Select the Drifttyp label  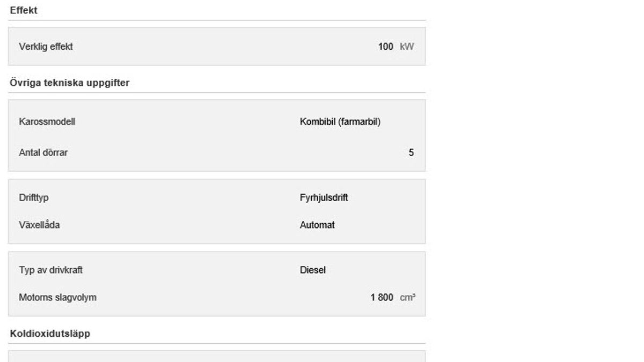tap(34, 198)
